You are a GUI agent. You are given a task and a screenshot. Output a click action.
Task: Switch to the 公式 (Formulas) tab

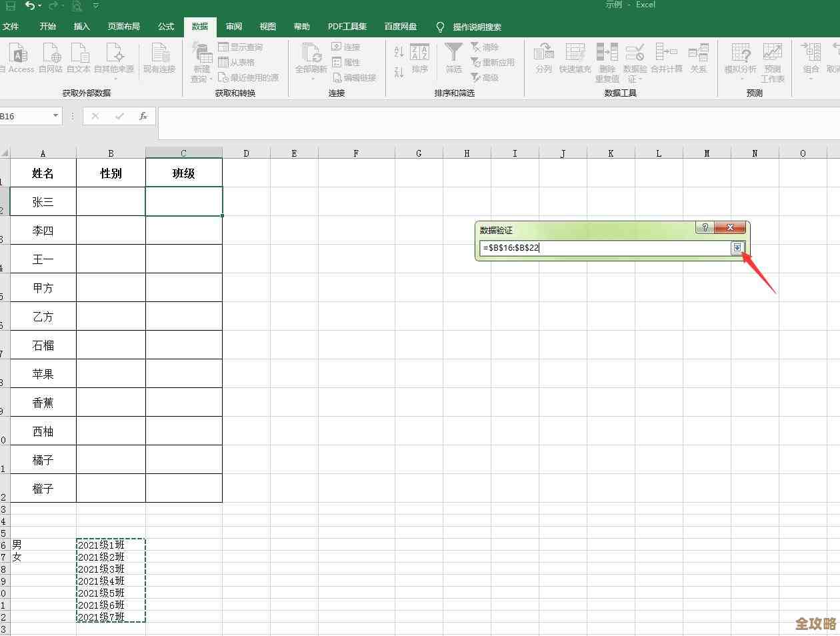166,27
